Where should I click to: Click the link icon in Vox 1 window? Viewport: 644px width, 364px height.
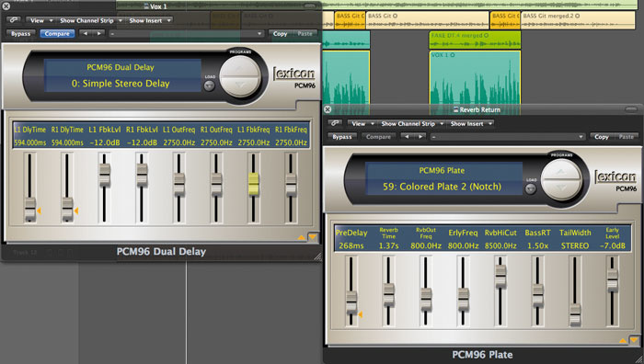(x=14, y=20)
